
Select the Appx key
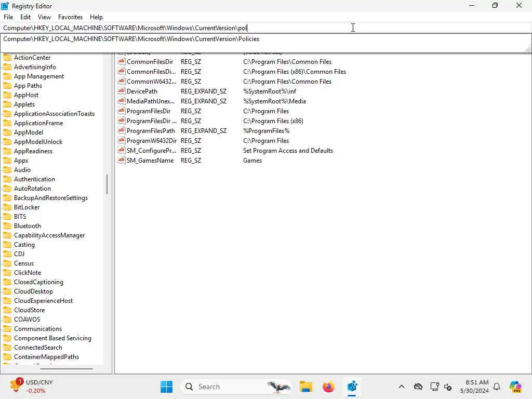click(21, 161)
